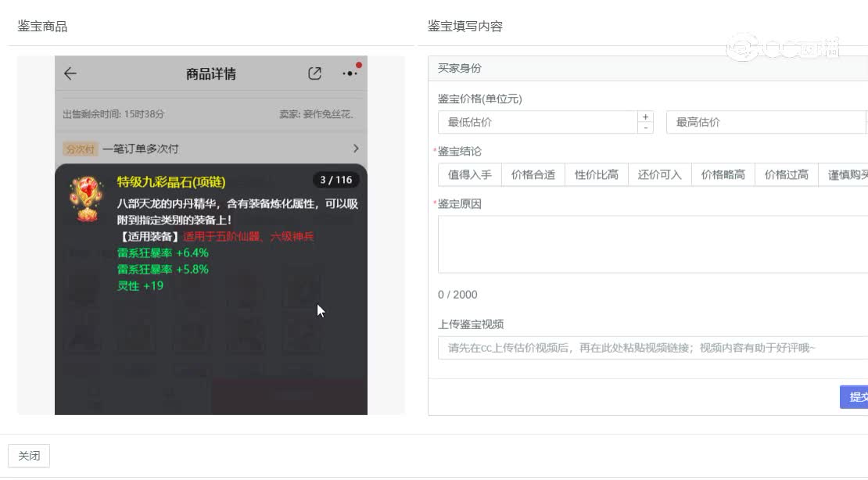Viewport: 868px width, 480px height.
Task: Go back using the arrow in 商品详情 header
Action: pyautogui.click(x=70, y=73)
